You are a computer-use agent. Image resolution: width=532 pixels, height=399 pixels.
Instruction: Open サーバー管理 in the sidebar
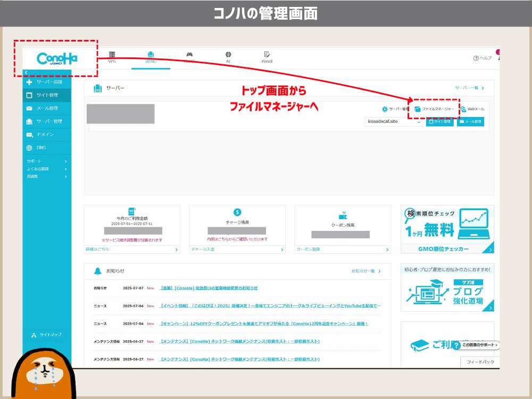click(x=47, y=121)
